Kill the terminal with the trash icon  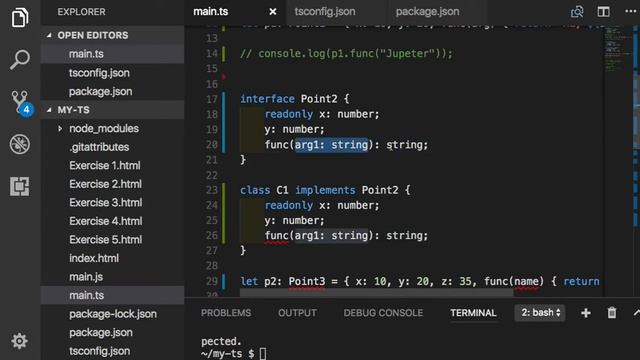coord(612,313)
